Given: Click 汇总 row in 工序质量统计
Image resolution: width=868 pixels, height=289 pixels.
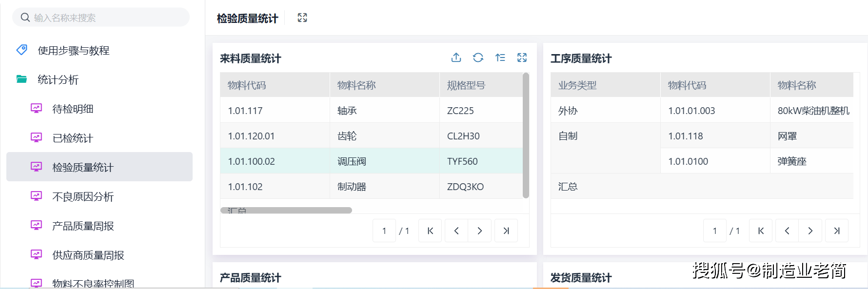Looking at the screenshot, I should coord(702,186).
